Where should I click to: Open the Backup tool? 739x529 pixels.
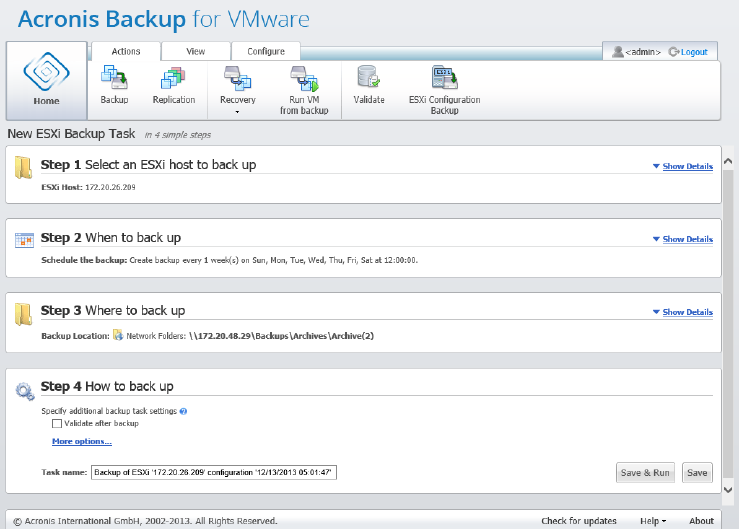(114, 85)
